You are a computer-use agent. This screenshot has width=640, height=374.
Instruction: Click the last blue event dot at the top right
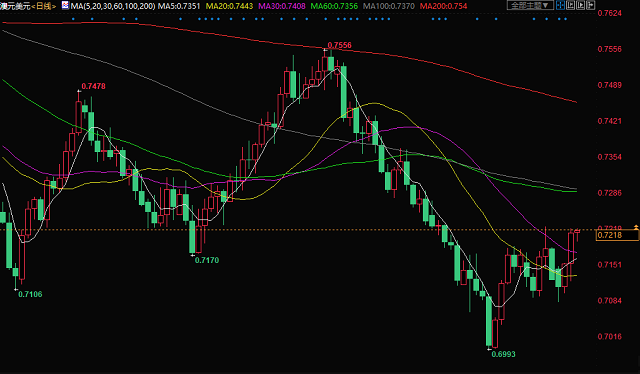tap(565, 19)
